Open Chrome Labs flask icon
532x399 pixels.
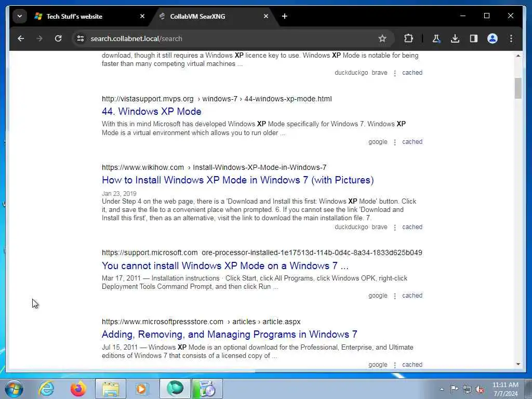(436, 38)
